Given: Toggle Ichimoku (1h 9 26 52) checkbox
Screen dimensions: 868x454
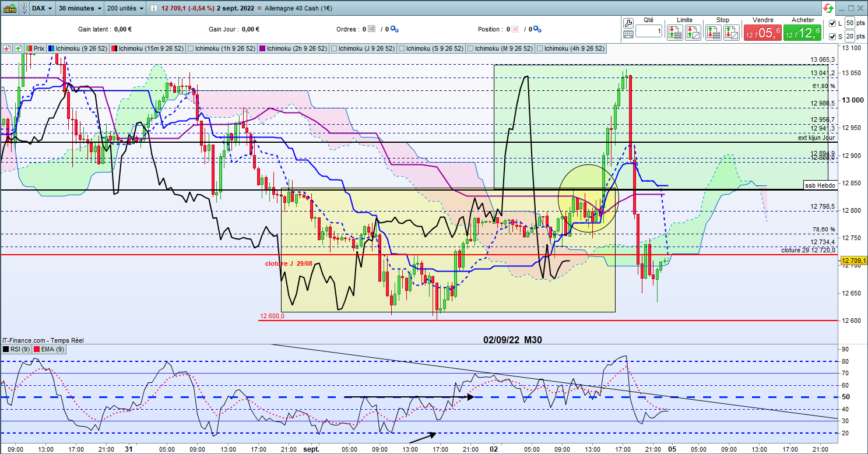Looking at the screenshot, I should [x=191, y=48].
